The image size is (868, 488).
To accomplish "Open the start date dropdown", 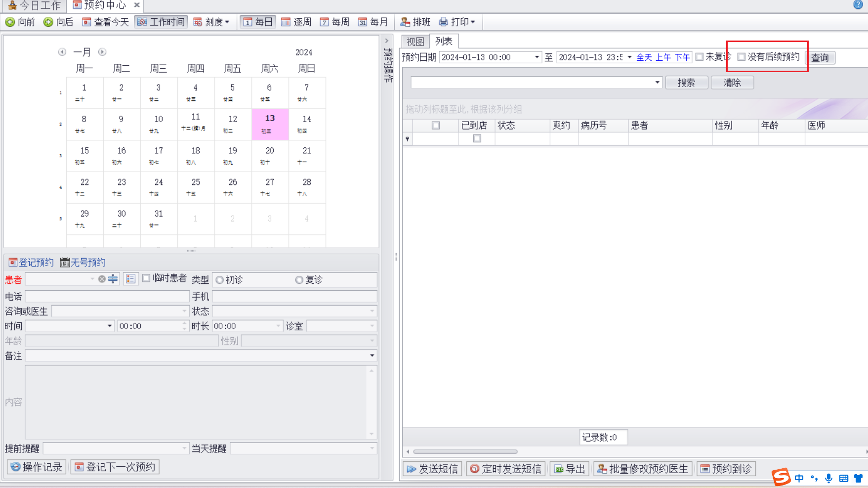I will point(537,57).
